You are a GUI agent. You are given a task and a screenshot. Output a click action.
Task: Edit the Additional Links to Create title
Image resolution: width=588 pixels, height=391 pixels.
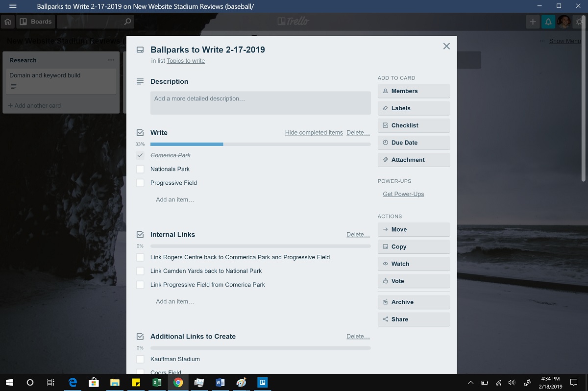pyautogui.click(x=193, y=337)
